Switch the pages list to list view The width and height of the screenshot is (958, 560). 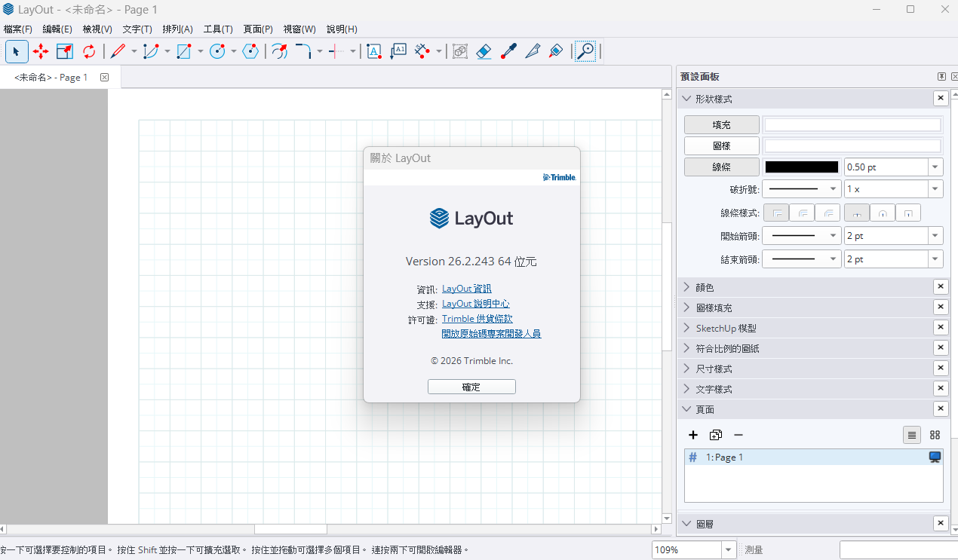click(x=912, y=435)
